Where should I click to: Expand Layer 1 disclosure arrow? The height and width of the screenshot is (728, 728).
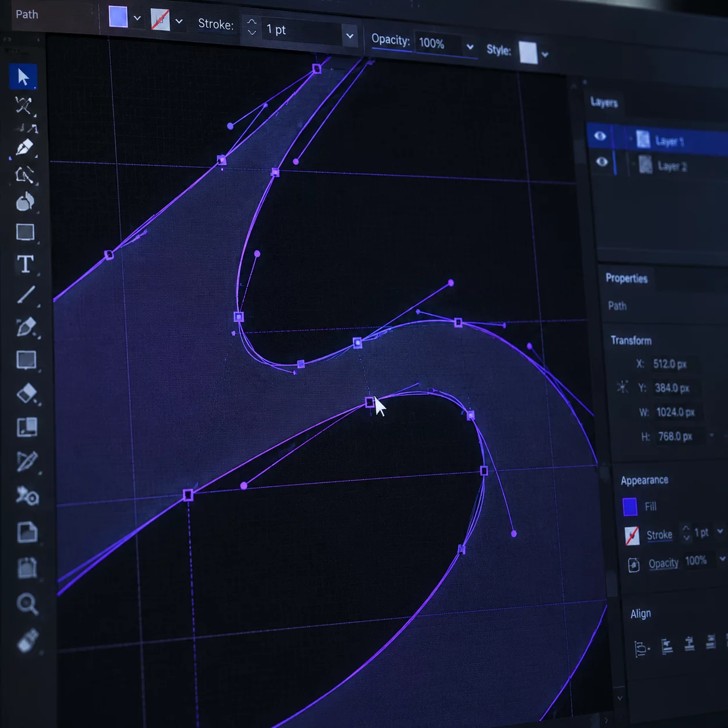pyautogui.click(x=630, y=139)
